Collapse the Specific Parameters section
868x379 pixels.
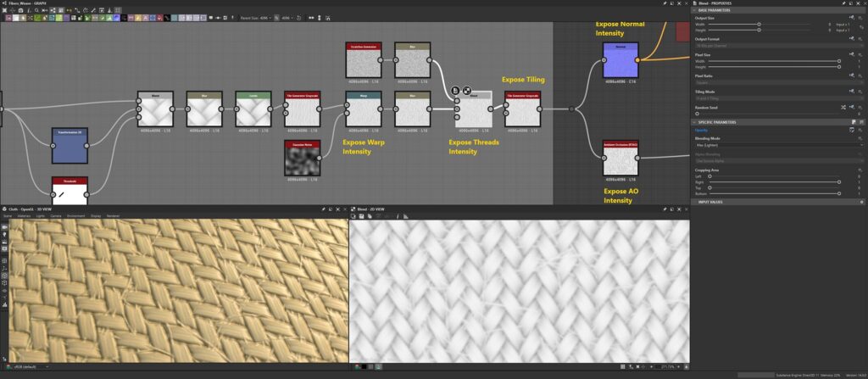click(694, 122)
